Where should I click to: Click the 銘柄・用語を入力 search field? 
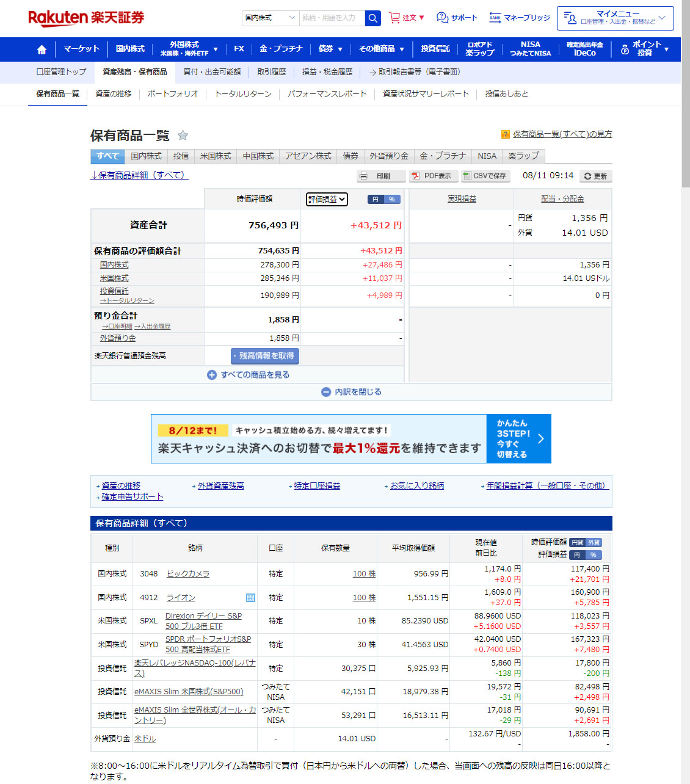point(332,18)
